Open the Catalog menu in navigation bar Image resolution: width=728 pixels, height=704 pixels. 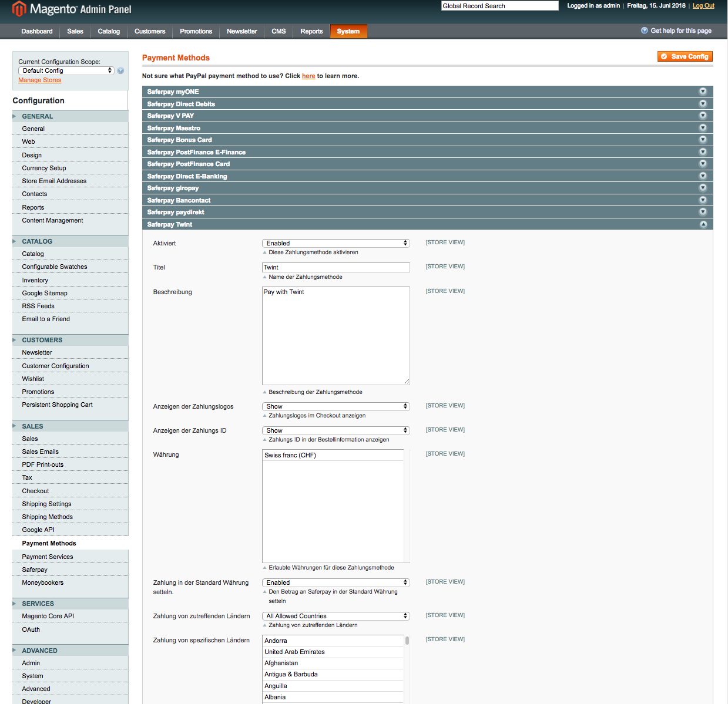click(x=109, y=32)
